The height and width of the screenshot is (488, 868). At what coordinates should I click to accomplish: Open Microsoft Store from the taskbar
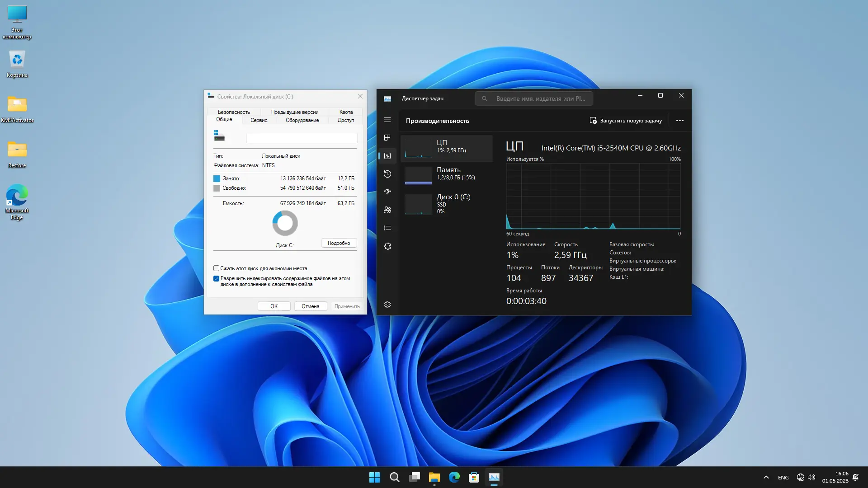pyautogui.click(x=474, y=477)
